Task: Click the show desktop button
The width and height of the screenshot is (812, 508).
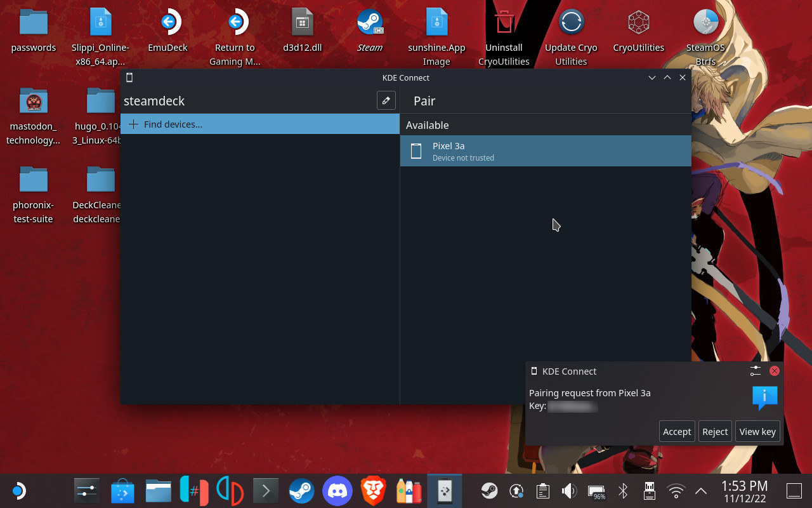Action: coord(794,491)
